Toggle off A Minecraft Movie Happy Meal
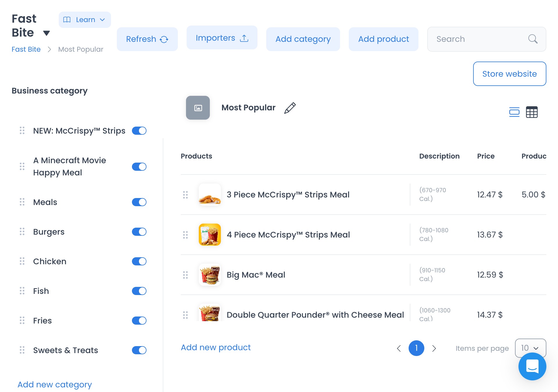The image size is (558, 392). (139, 167)
